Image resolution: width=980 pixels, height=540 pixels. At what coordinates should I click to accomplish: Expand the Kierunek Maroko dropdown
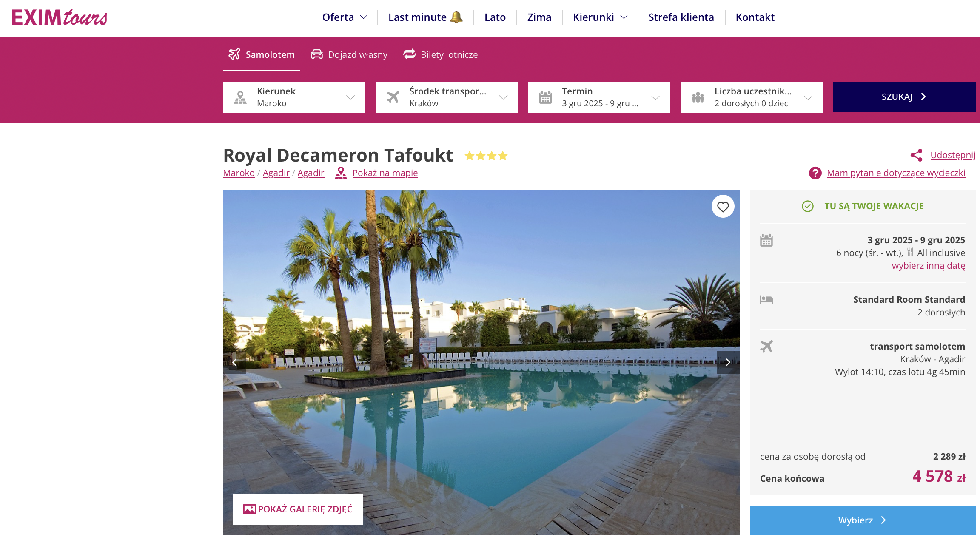pos(294,97)
